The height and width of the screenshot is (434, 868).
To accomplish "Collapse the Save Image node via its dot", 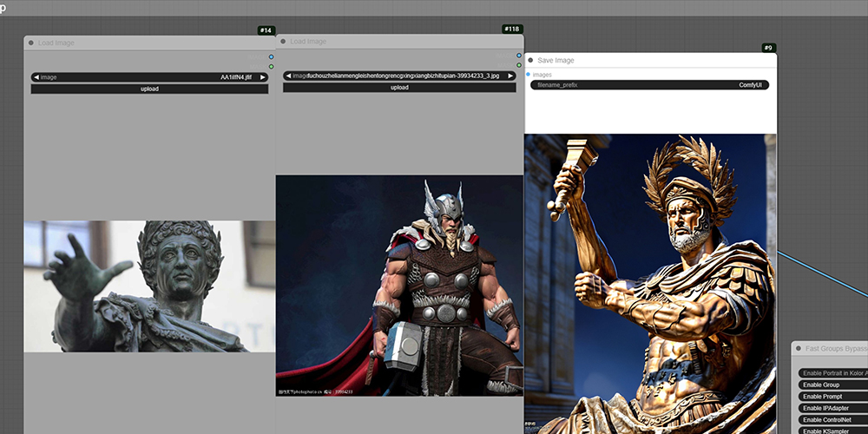I will [530, 61].
